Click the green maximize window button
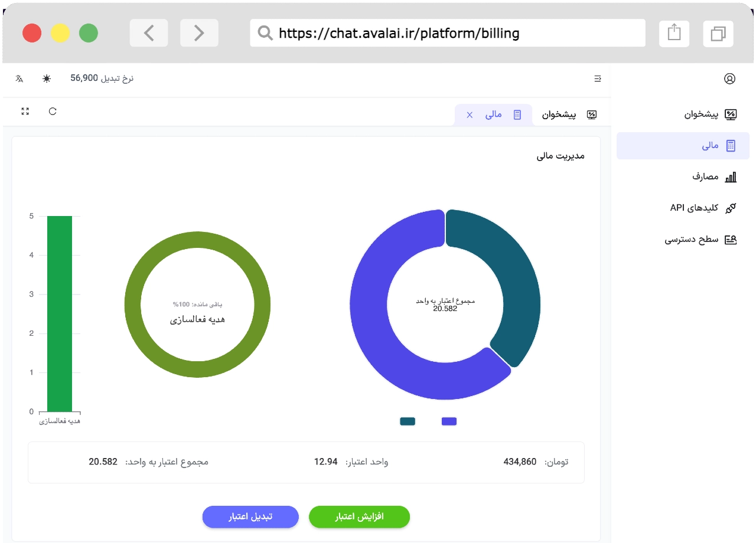The width and height of the screenshot is (756, 543). pyautogui.click(x=89, y=33)
